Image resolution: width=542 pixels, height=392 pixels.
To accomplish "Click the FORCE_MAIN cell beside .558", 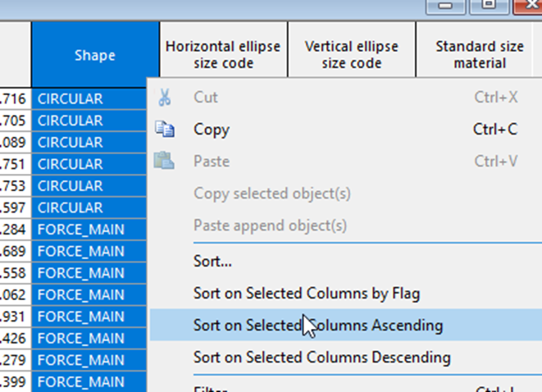I will click(x=89, y=273).
